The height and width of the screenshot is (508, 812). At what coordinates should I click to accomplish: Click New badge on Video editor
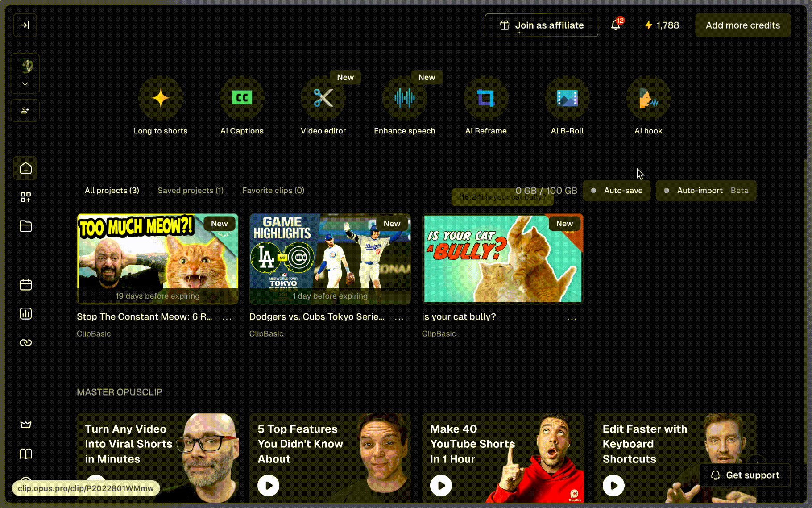[x=345, y=77]
